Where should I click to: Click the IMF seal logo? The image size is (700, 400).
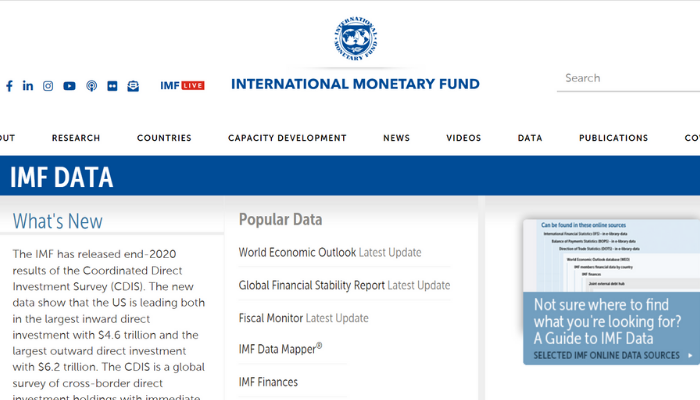pos(356,38)
